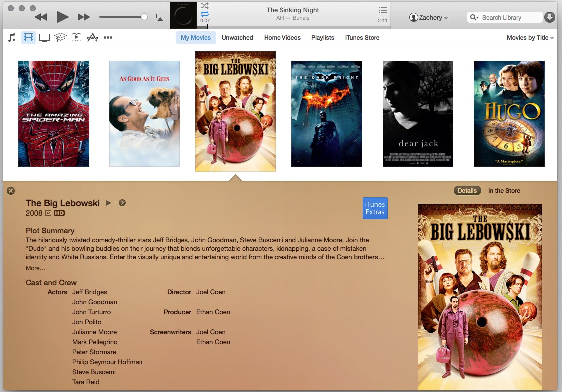Open the iTunes U graduation cap icon

pos(60,38)
